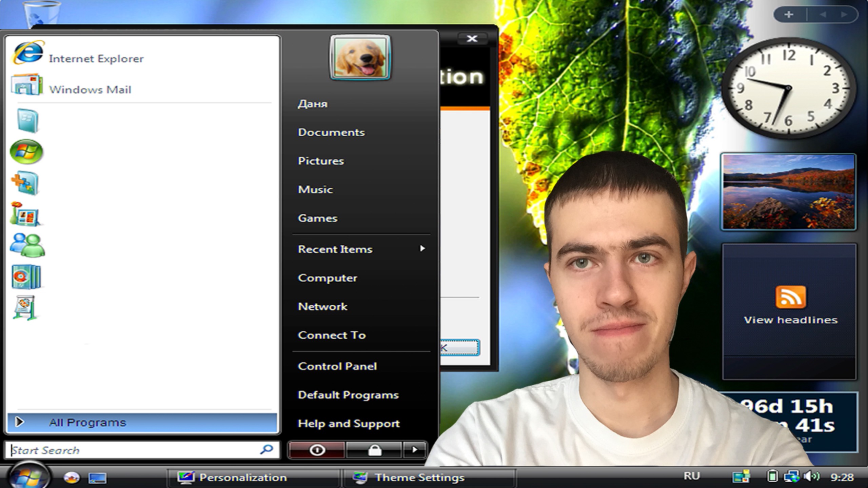The height and width of the screenshot is (488, 868).
Task: Click the search magnifier icon
Action: (267, 450)
